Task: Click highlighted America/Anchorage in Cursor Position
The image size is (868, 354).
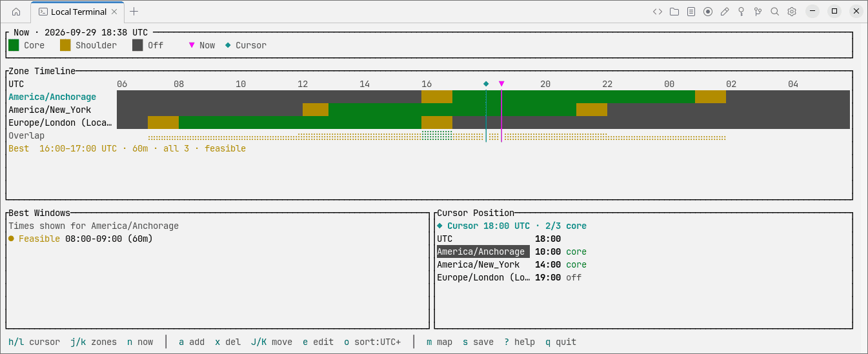Action: click(x=483, y=251)
